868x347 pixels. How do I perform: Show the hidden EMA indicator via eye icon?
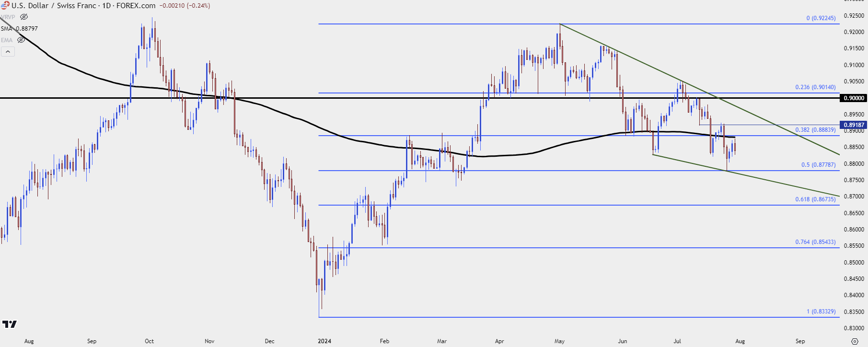[21, 40]
